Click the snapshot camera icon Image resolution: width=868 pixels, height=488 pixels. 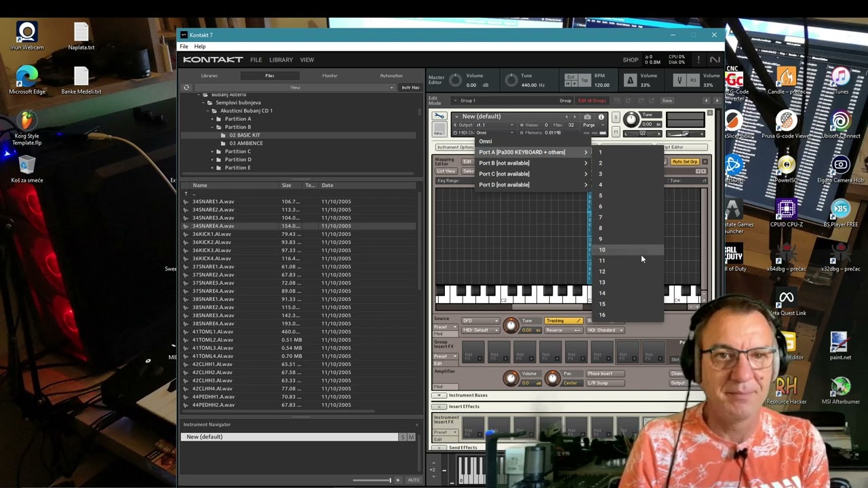[587, 117]
